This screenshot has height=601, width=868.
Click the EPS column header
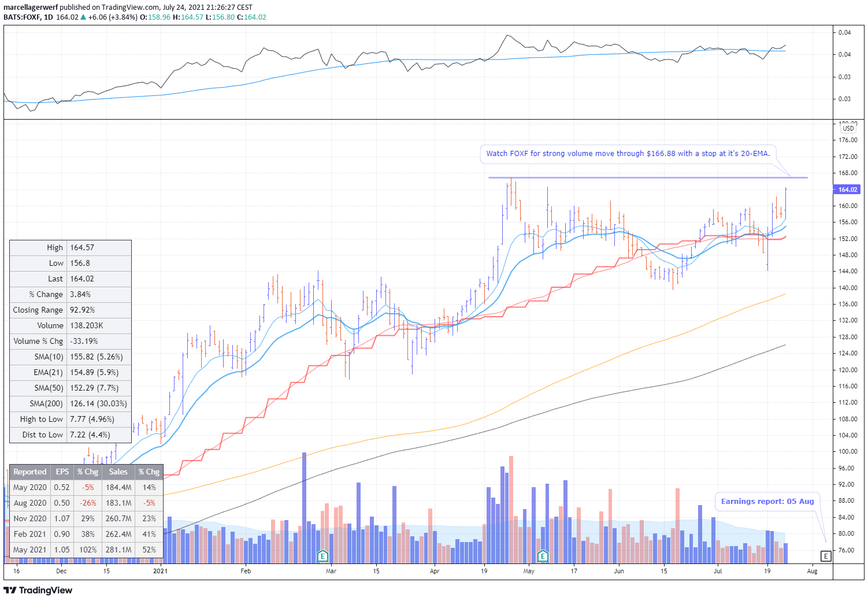coord(62,472)
